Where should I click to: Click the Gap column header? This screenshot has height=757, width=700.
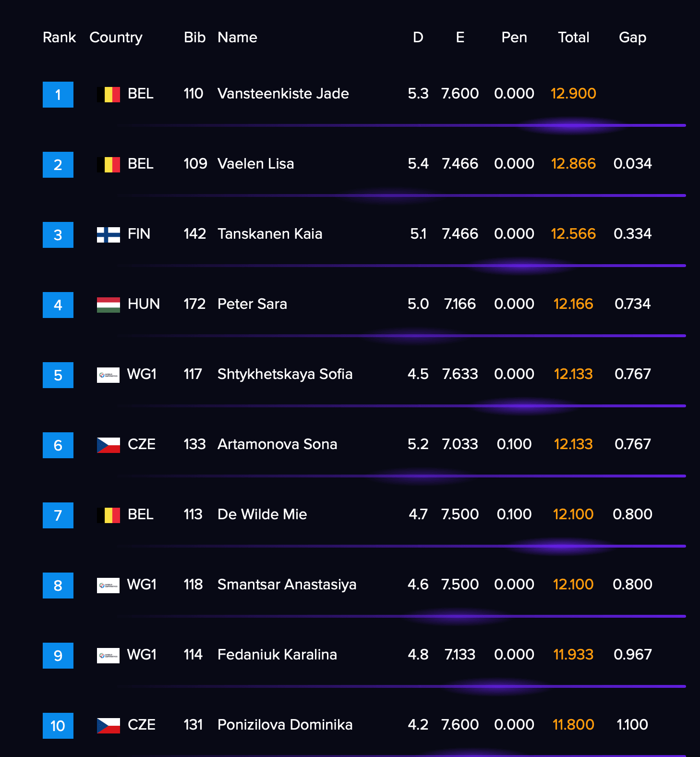pos(632,37)
